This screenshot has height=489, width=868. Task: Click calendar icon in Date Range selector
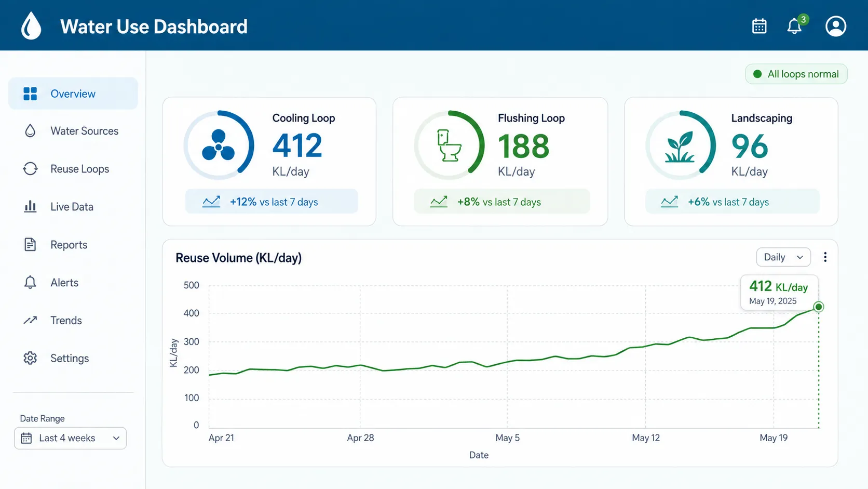pyautogui.click(x=26, y=438)
